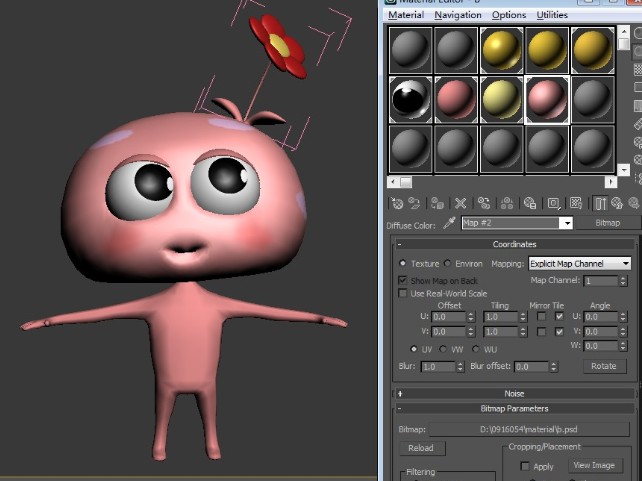Collapse the Coordinates rollout

pyautogui.click(x=514, y=244)
